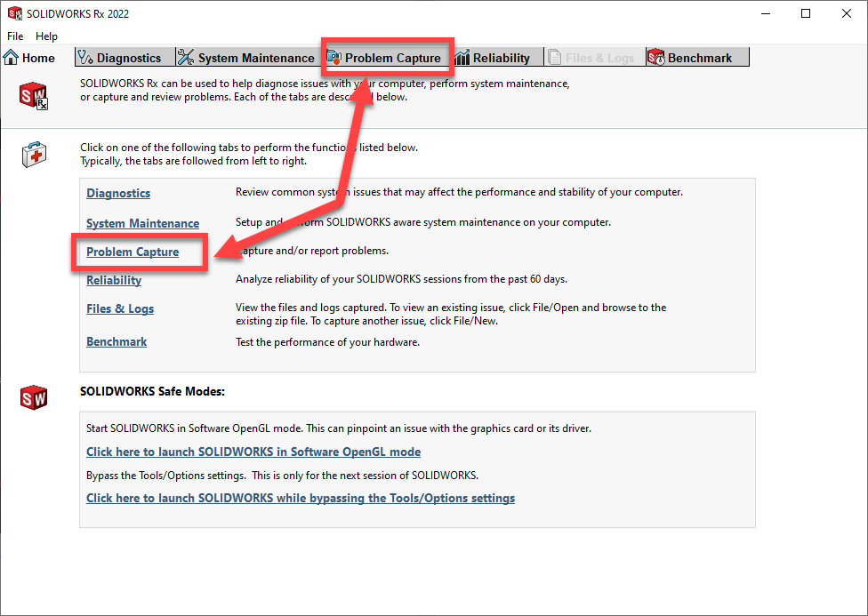The image size is (868, 616).
Task: Click the Safe Modes SOLIDWORKS icon
Action: click(34, 397)
